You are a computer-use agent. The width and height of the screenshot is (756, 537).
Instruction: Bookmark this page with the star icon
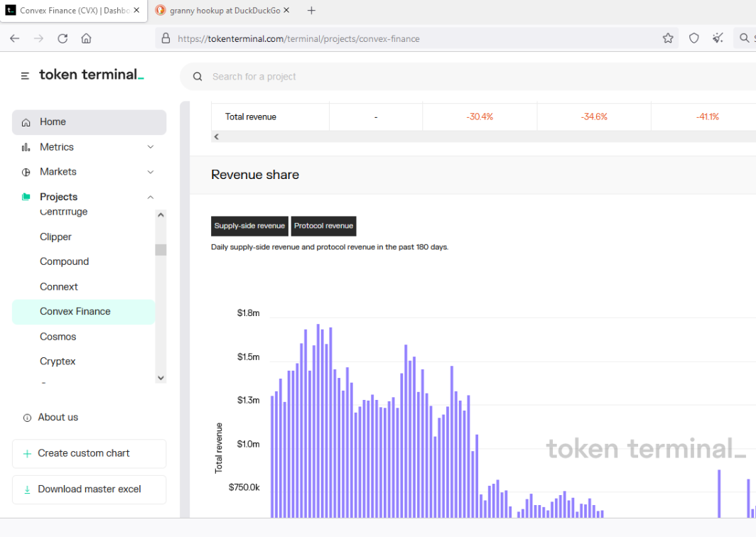(668, 38)
